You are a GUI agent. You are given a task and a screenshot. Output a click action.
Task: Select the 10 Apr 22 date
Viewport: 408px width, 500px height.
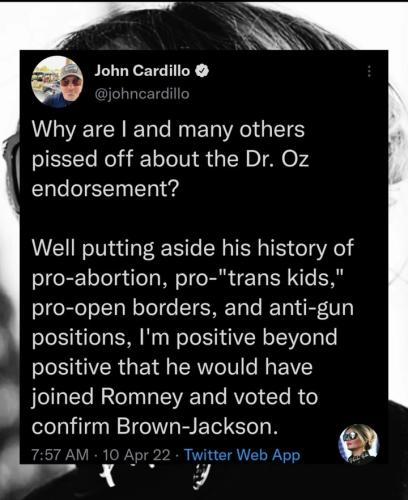[137, 455]
